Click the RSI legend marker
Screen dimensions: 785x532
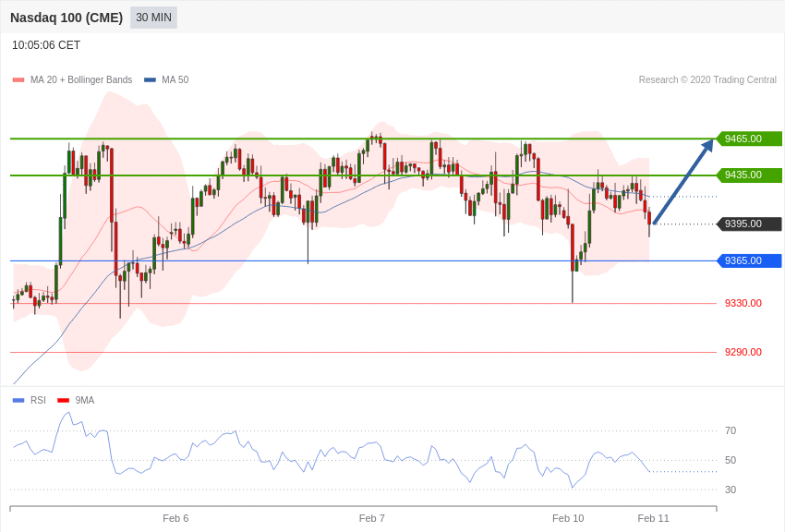pos(18,400)
